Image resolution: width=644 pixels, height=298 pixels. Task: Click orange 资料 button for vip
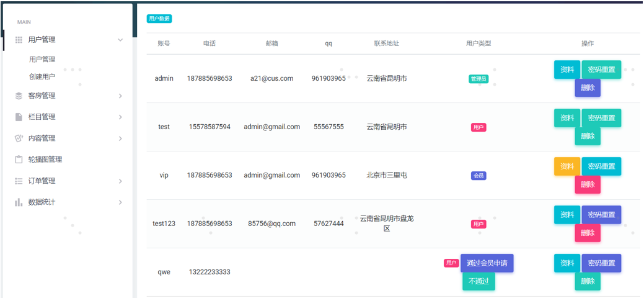(x=567, y=166)
